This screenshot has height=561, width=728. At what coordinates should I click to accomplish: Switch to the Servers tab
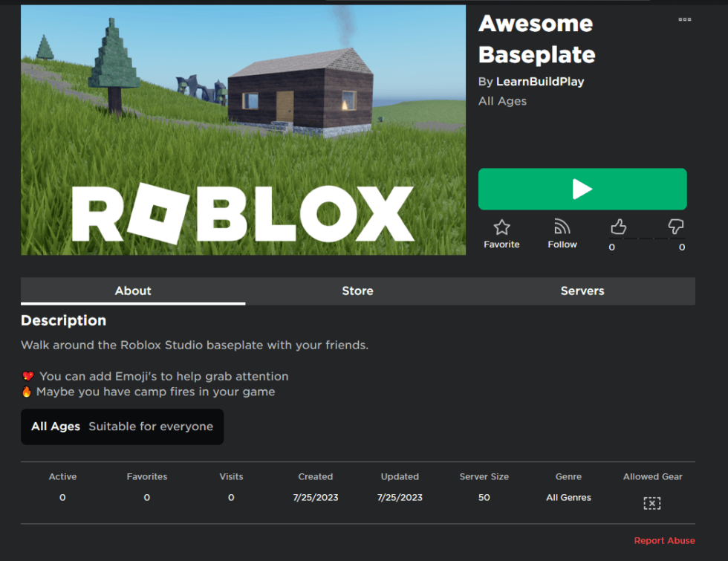[582, 291]
